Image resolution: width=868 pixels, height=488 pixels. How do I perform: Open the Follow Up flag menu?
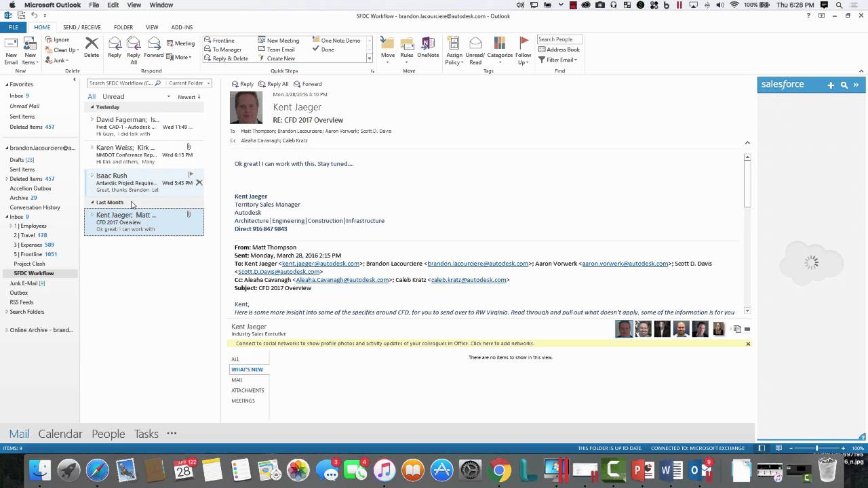pyautogui.click(x=524, y=52)
